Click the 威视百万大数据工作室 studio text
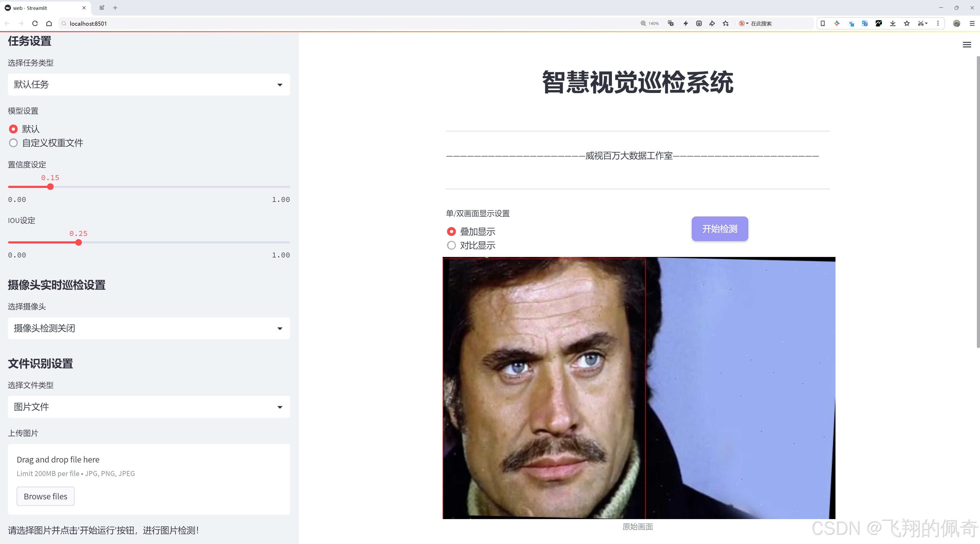 [x=629, y=155]
